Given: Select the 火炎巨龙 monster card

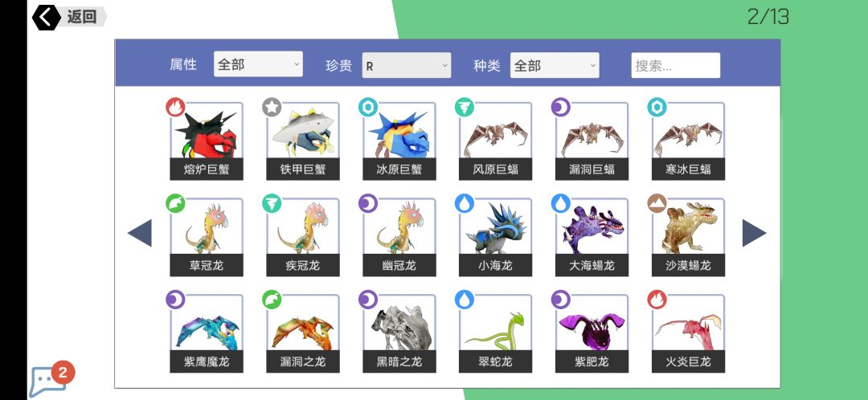Looking at the screenshot, I should coord(688,333).
